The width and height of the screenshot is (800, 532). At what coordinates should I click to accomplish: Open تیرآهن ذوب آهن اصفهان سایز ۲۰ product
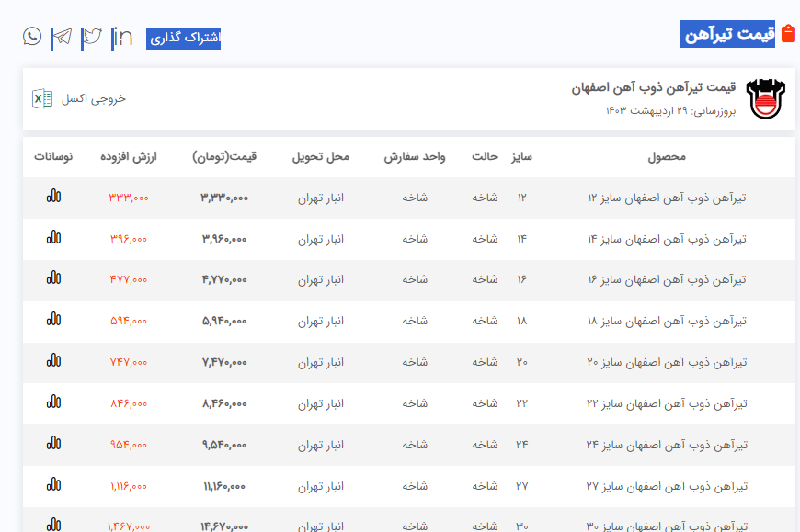[x=666, y=362]
